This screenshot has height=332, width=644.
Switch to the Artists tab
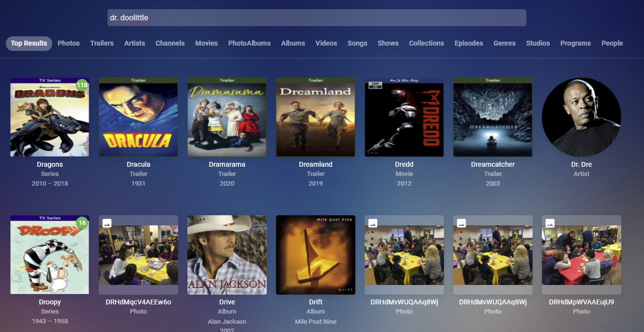tap(135, 43)
